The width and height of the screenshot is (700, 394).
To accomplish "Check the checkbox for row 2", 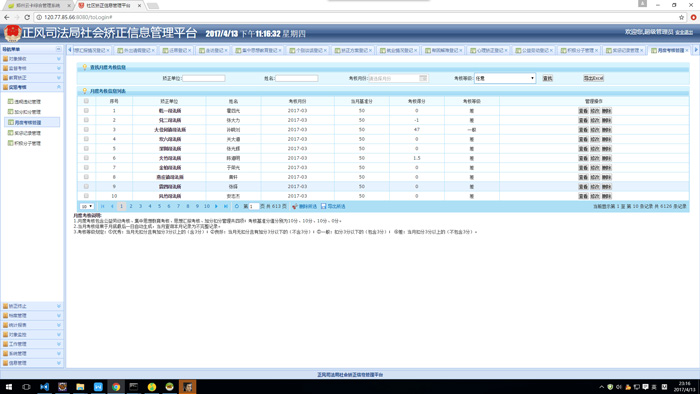I will point(86,120).
